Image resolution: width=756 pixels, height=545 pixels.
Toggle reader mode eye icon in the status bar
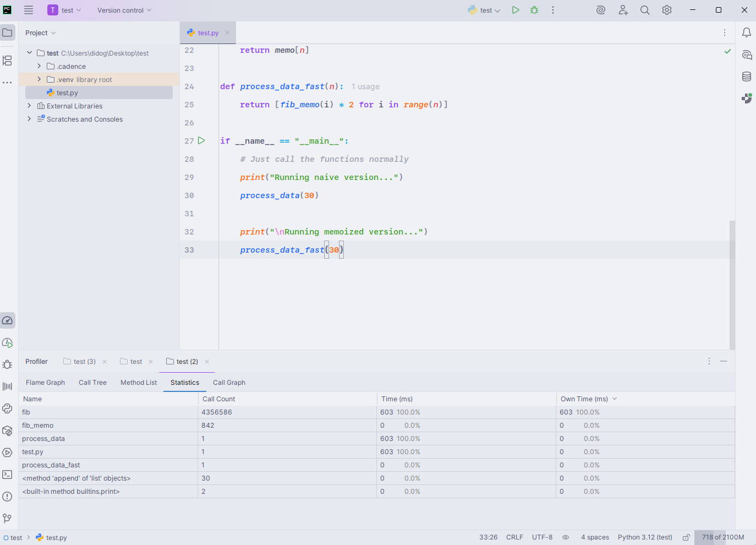point(565,537)
